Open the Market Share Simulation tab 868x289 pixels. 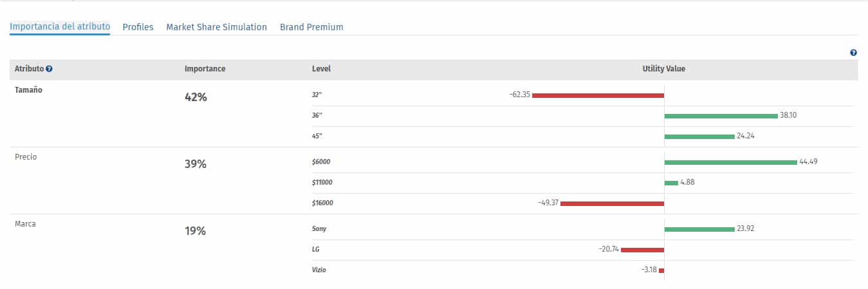pos(216,27)
